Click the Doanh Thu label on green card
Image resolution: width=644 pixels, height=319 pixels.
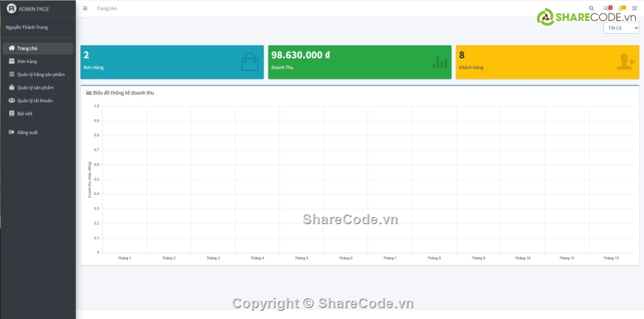tap(282, 67)
